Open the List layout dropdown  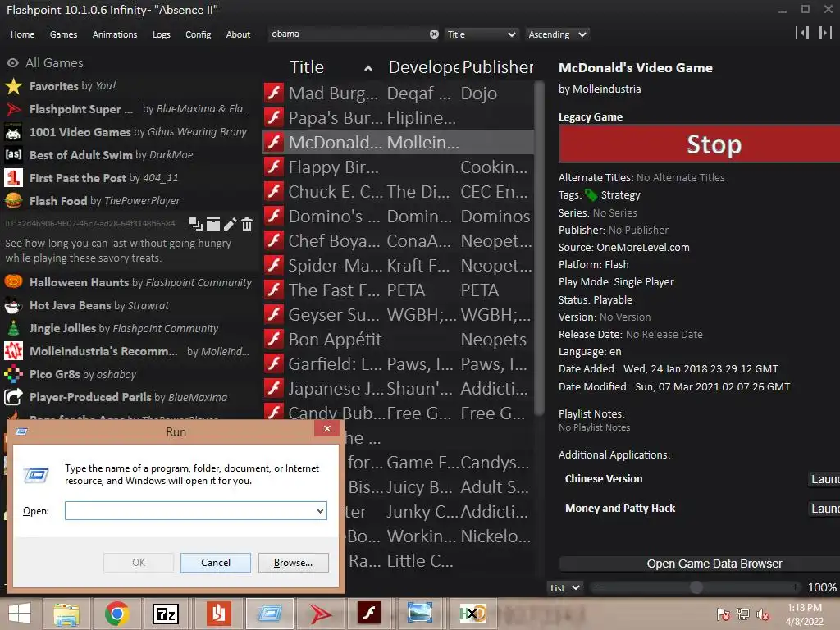(x=564, y=587)
